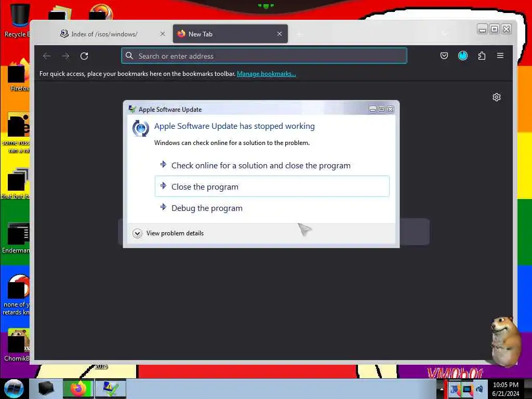
Task: Open the Apple Software Update taskbar button
Action: coord(111,389)
